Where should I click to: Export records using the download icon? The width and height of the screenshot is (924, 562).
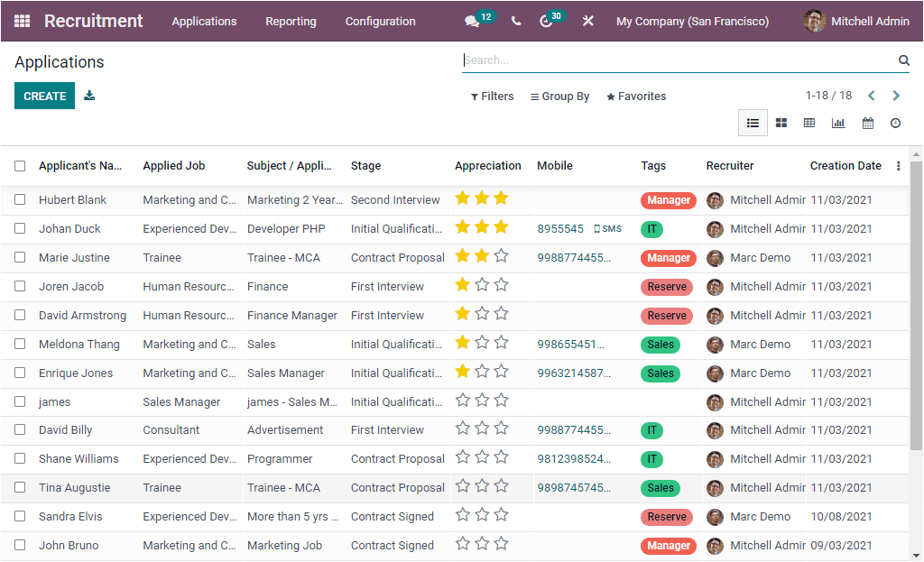point(88,94)
